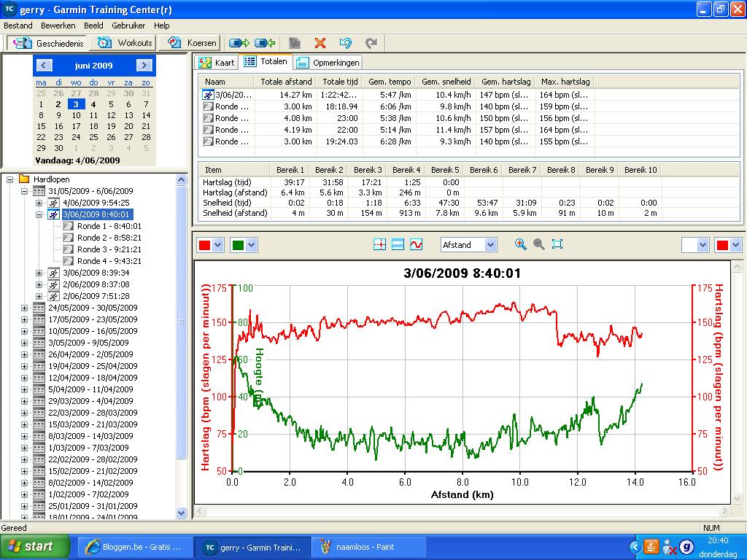
Task: Click the Gem. hartslag column header
Action: pyautogui.click(x=506, y=82)
